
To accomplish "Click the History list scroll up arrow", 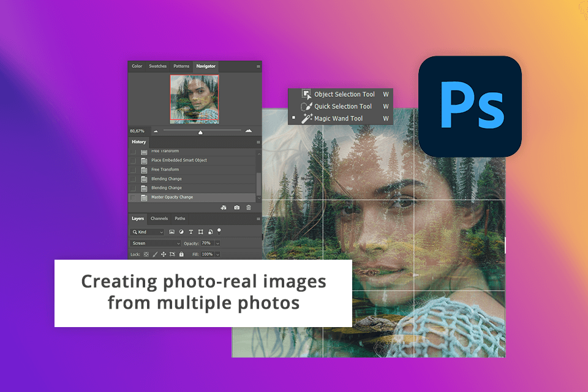I will pos(258,154).
